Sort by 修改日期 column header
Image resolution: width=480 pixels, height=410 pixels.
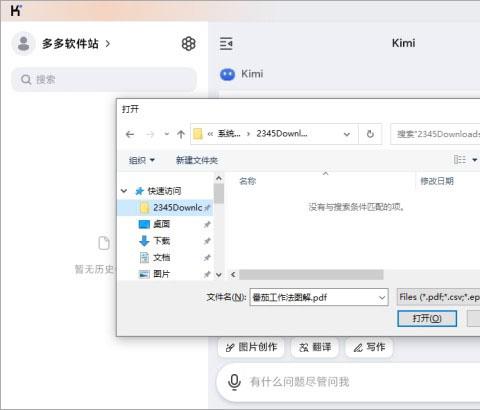(437, 181)
